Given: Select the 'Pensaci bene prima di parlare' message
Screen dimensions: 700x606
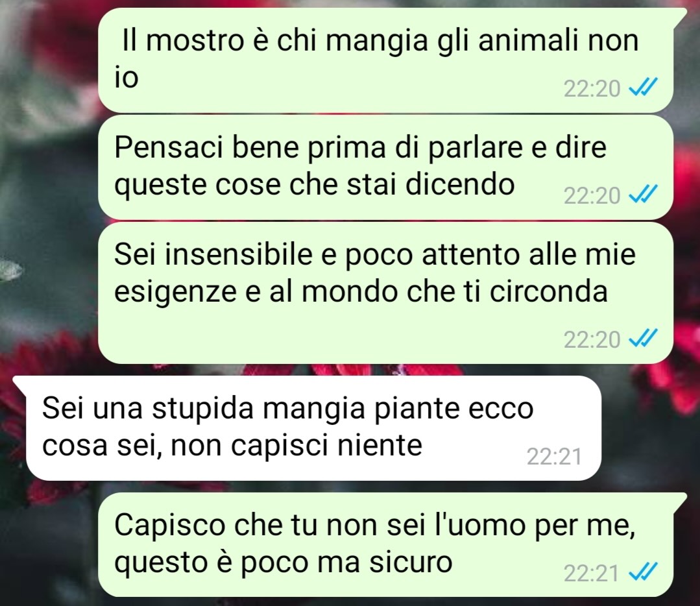Looking at the screenshot, I should (386, 167).
